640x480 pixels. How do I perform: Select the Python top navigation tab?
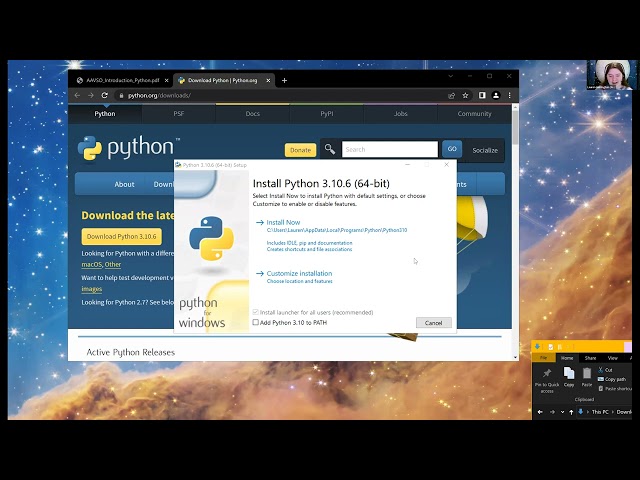click(x=105, y=113)
